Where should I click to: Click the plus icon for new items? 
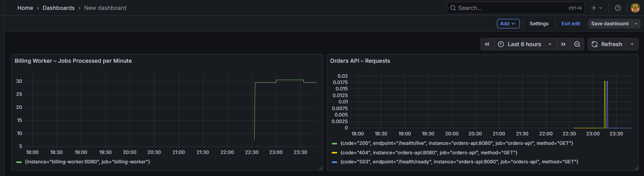pos(596,8)
